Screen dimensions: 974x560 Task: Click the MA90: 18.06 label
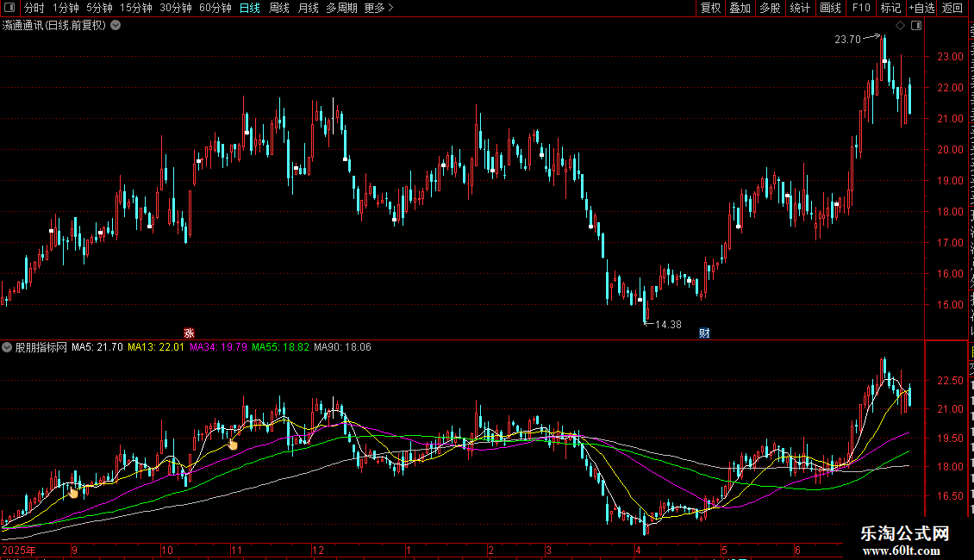tap(342, 347)
